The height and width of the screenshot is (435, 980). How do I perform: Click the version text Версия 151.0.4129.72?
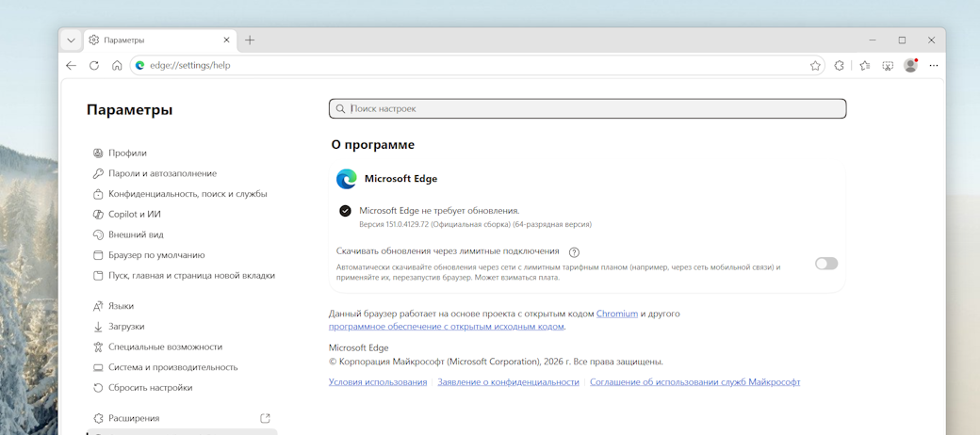point(394,224)
